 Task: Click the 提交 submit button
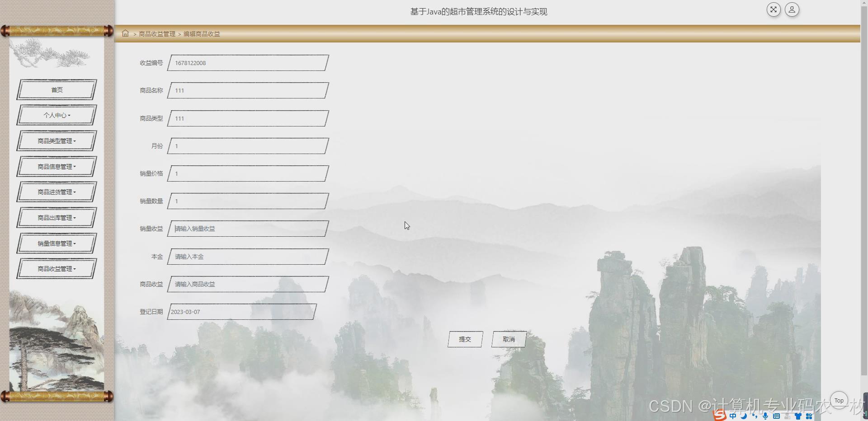465,339
